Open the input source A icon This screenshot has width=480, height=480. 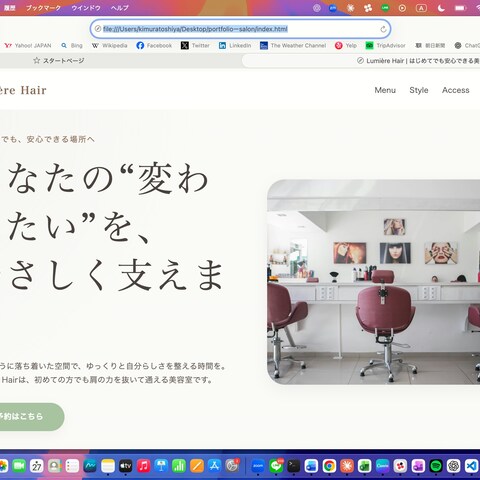pyautogui.click(x=421, y=8)
